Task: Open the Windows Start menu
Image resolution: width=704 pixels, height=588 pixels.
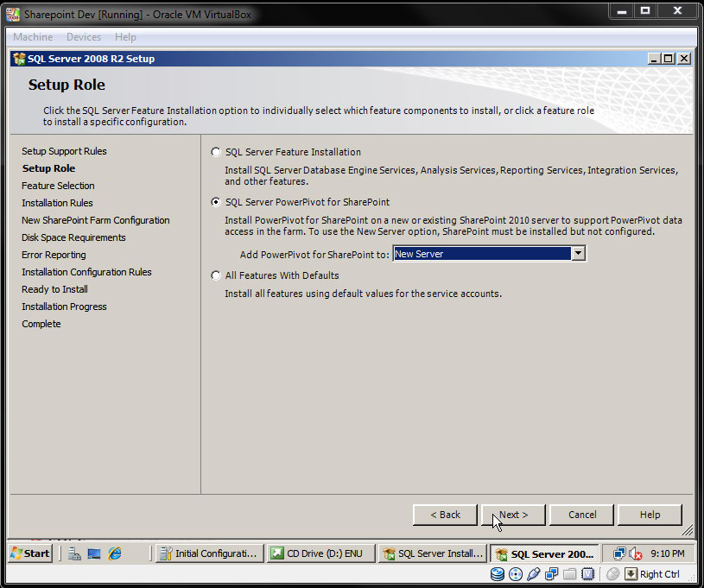Action: click(30, 553)
